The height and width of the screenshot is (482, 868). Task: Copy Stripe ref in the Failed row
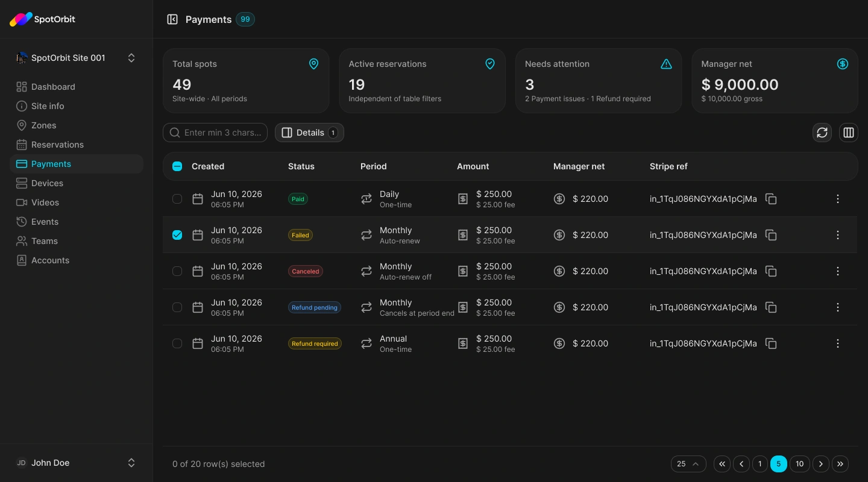coord(771,235)
